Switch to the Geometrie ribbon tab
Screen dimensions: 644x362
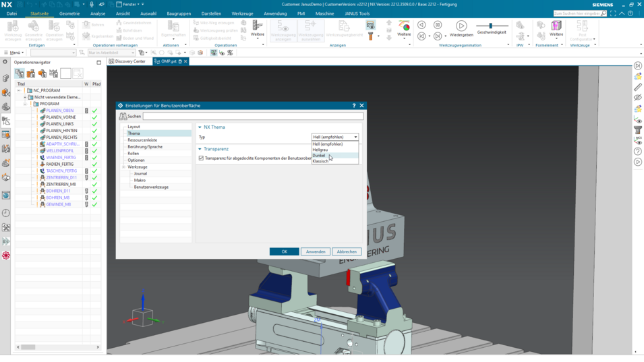69,13
